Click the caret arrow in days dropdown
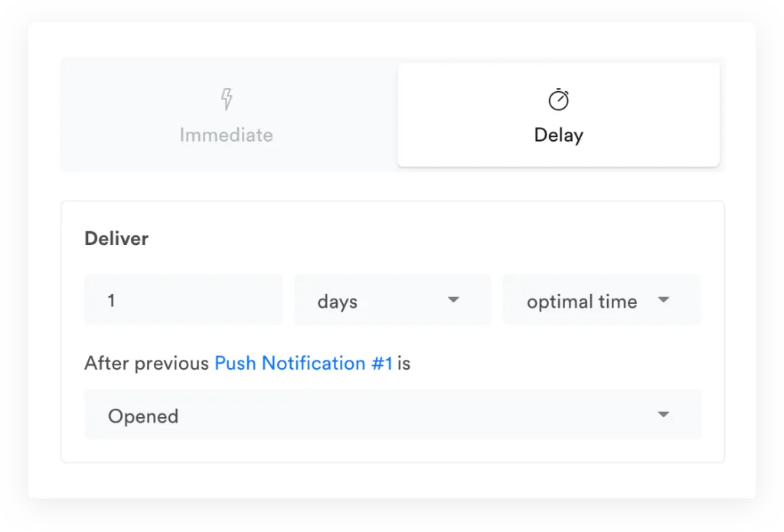Image resolution: width=784 pixels, height=532 pixels. pyautogui.click(x=453, y=299)
